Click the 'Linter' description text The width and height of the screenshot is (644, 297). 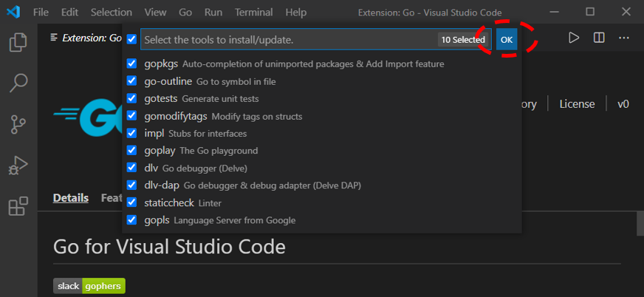(210, 203)
